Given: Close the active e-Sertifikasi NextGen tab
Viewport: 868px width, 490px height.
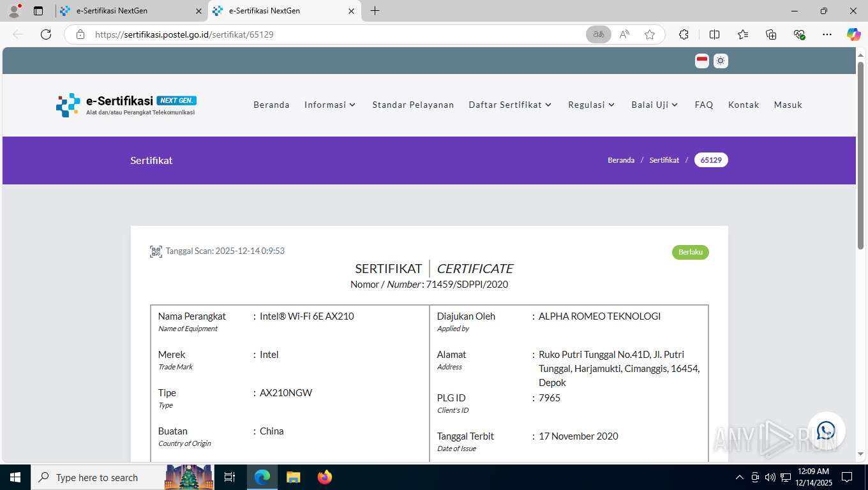Looking at the screenshot, I should coord(351,11).
